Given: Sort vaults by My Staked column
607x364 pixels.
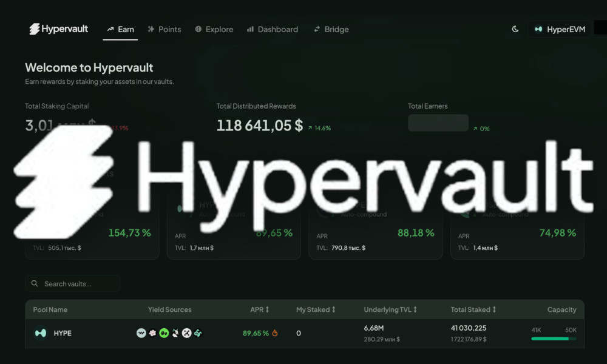Looking at the screenshot, I should tap(316, 309).
